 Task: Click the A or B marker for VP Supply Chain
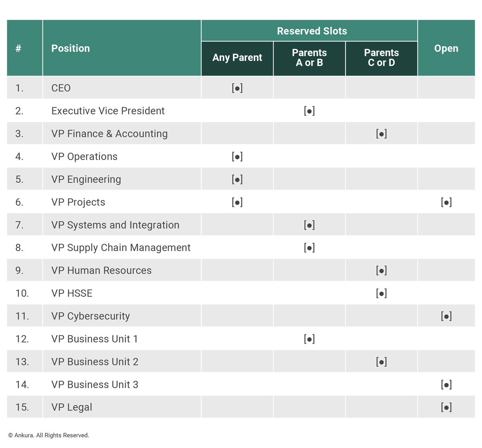[x=309, y=248]
